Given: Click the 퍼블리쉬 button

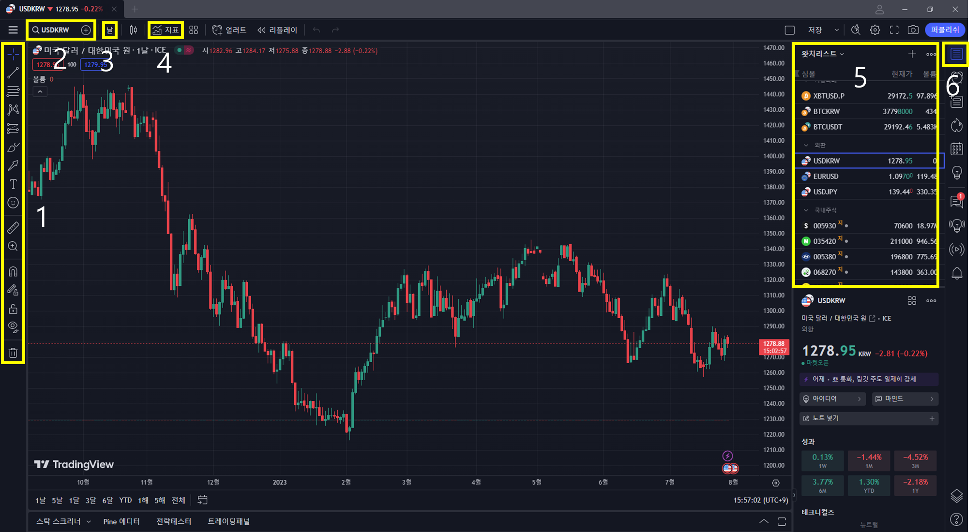Looking at the screenshot, I should 945,30.
